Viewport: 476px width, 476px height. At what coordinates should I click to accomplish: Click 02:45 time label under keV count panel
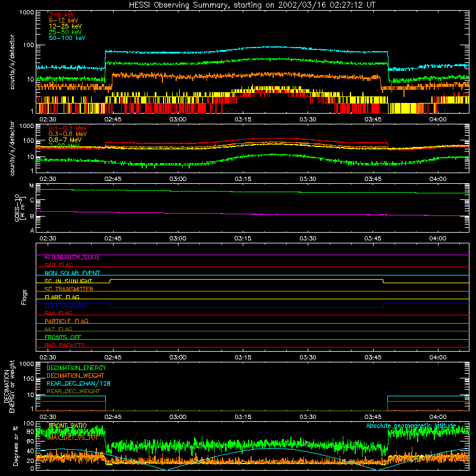click(113, 120)
